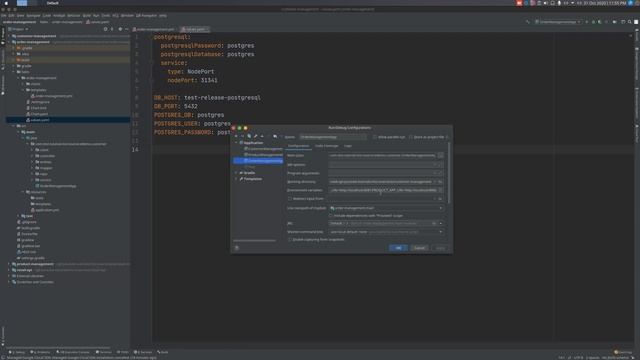
Task: Select the highlighted OrderManagementApp configuration
Action: point(258,161)
